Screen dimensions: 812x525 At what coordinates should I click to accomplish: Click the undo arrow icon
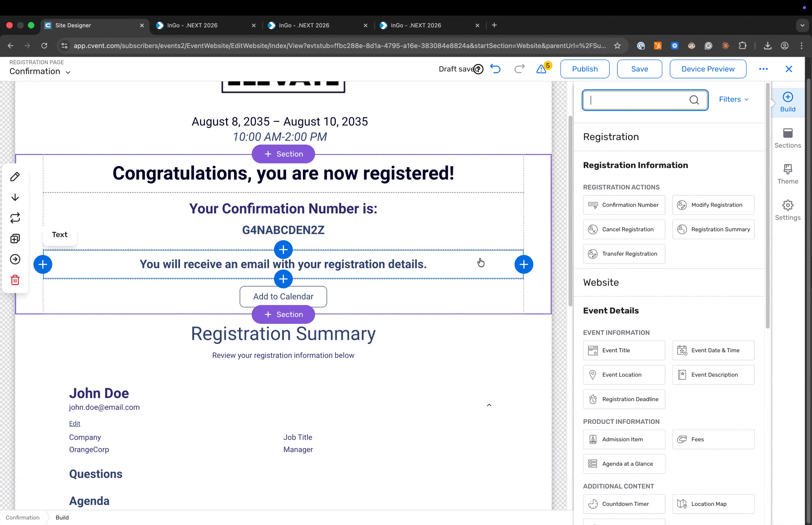495,69
